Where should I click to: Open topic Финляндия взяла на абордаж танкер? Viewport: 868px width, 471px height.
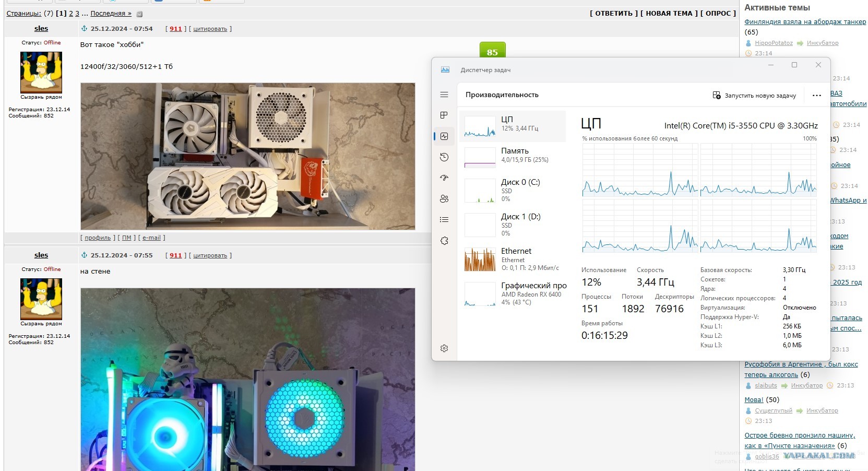pos(805,22)
